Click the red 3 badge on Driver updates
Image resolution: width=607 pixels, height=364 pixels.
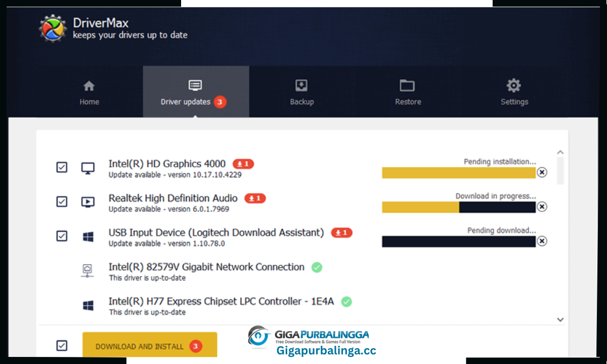point(220,102)
